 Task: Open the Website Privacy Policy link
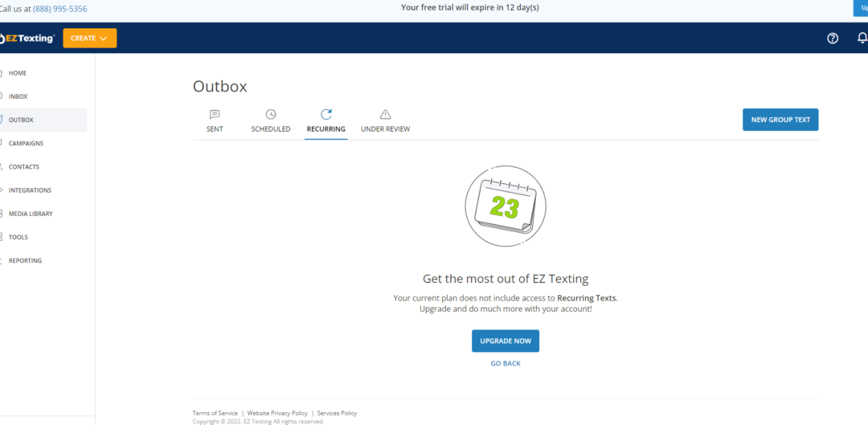(x=277, y=413)
